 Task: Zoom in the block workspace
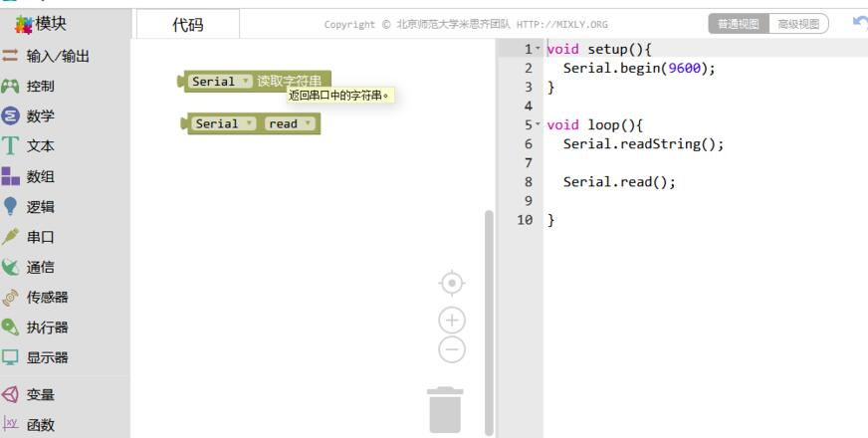pyautogui.click(x=452, y=321)
